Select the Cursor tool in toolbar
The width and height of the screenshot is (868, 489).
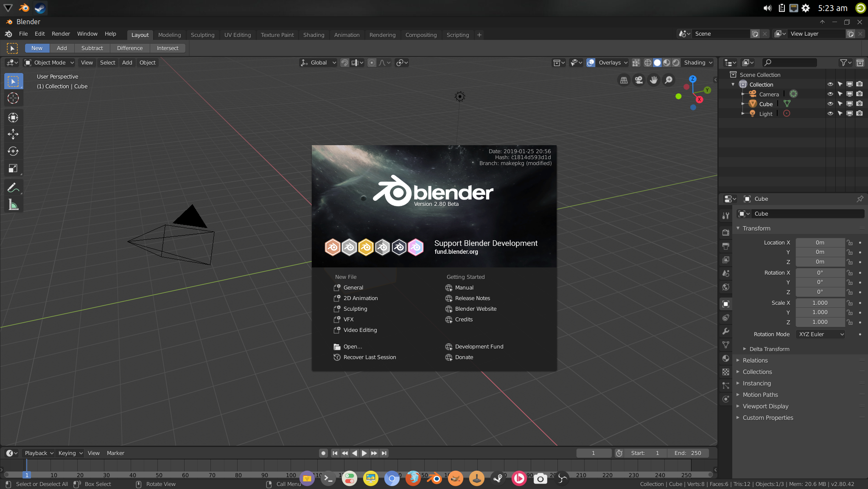coord(13,98)
